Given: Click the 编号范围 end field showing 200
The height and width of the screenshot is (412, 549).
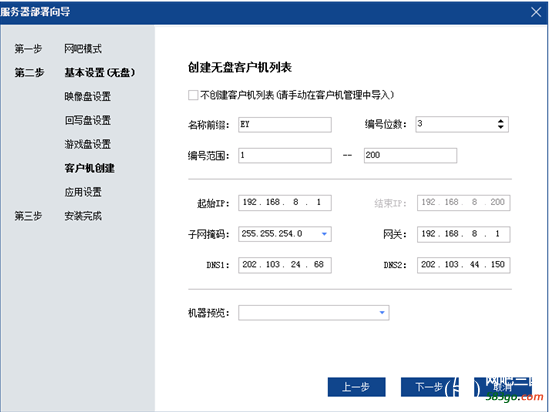Looking at the screenshot, I should pos(410,155).
